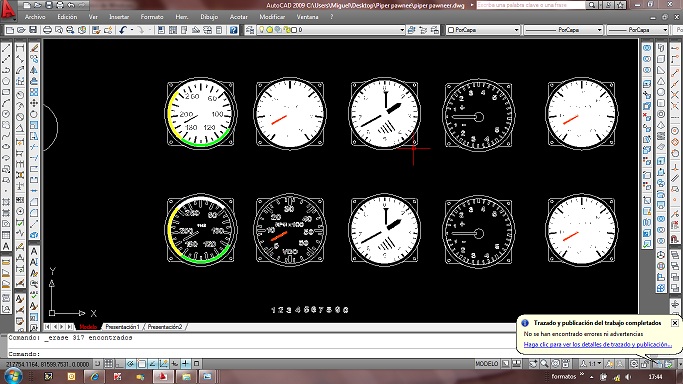Click the status bar Pan hand icon
Image resolution: width=683 pixels, height=384 pixels.
click(533, 364)
